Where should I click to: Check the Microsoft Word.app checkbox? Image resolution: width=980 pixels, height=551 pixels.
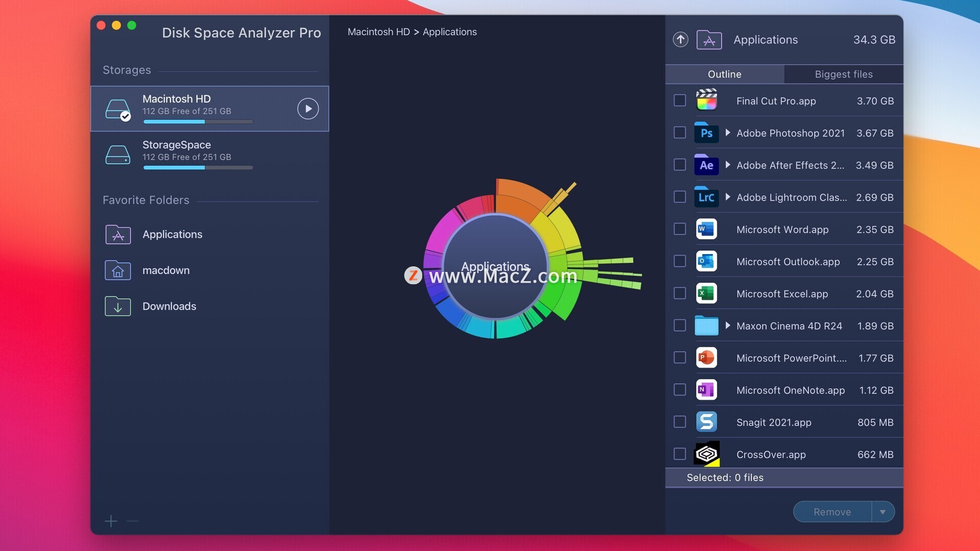(680, 229)
